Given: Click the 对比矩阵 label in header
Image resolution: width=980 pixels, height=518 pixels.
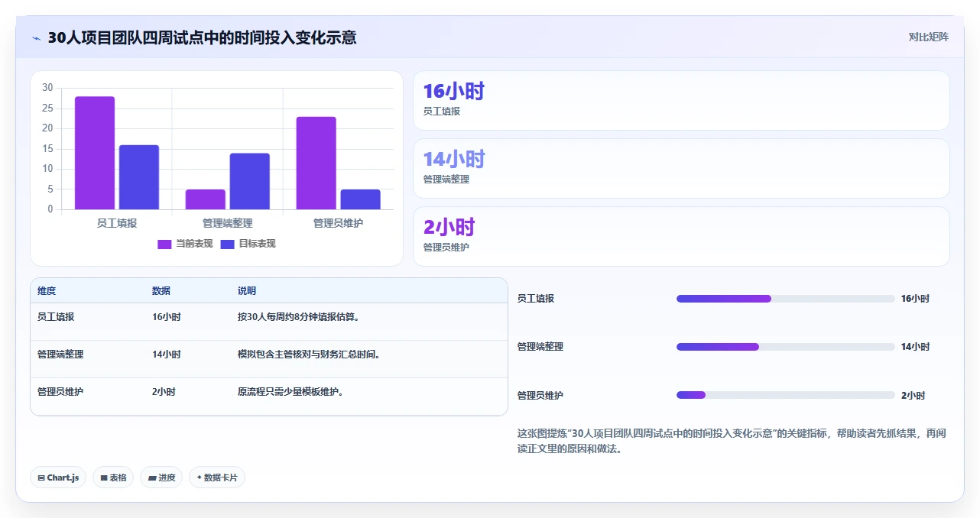Looking at the screenshot, I should click(x=928, y=37).
